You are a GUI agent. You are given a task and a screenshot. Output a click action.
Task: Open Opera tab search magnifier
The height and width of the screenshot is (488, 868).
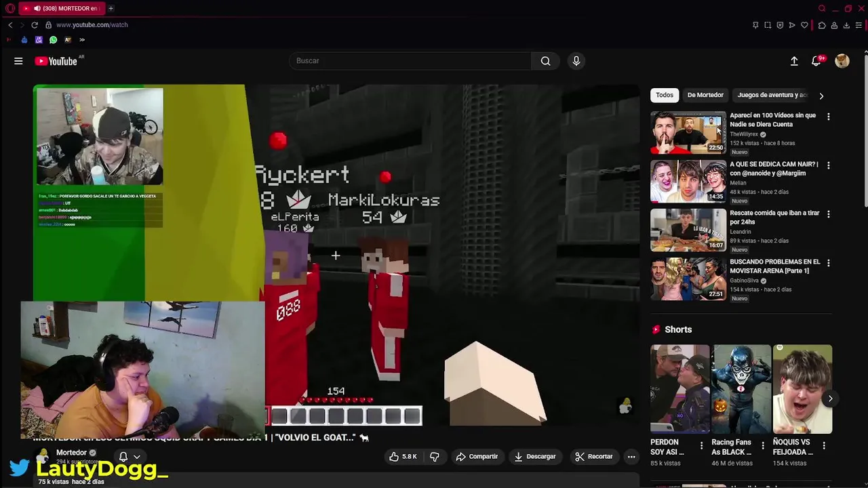[x=822, y=8]
